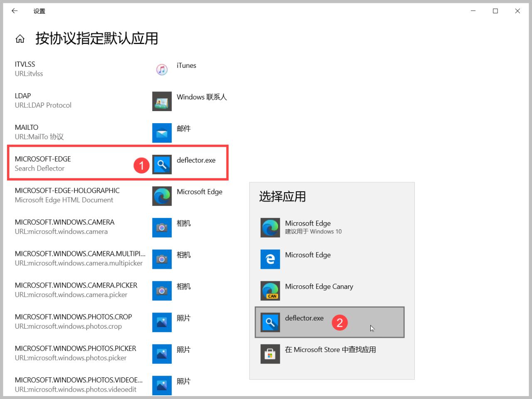Open the 邮件 mail app icon for MAILTO
532x399 pixels.
coord(162,133)
